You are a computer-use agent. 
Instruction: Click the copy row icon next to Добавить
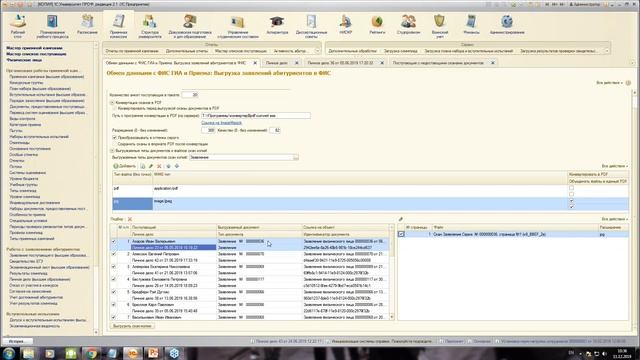pos(142,166)
